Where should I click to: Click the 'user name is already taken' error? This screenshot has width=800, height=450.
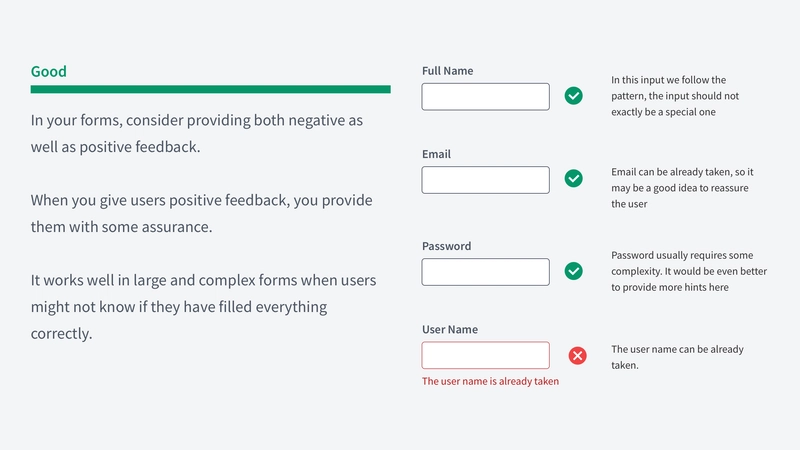(490, 381)
